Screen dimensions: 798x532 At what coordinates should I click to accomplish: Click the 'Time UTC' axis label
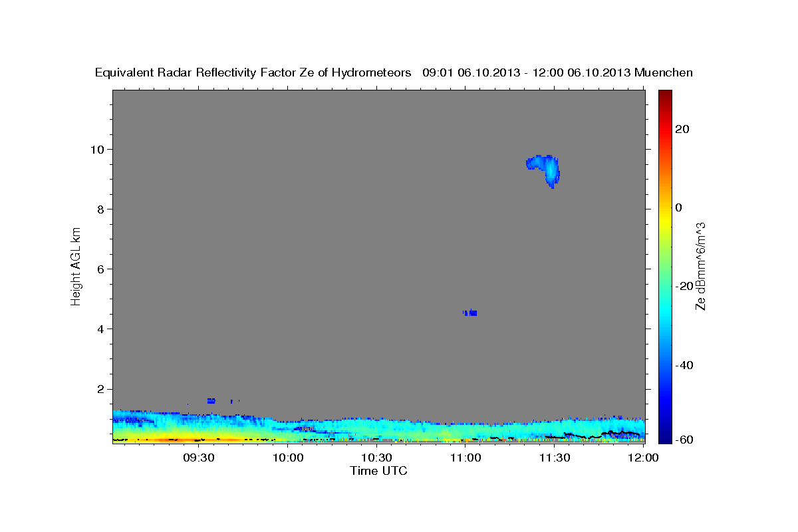tap(378, 471)
